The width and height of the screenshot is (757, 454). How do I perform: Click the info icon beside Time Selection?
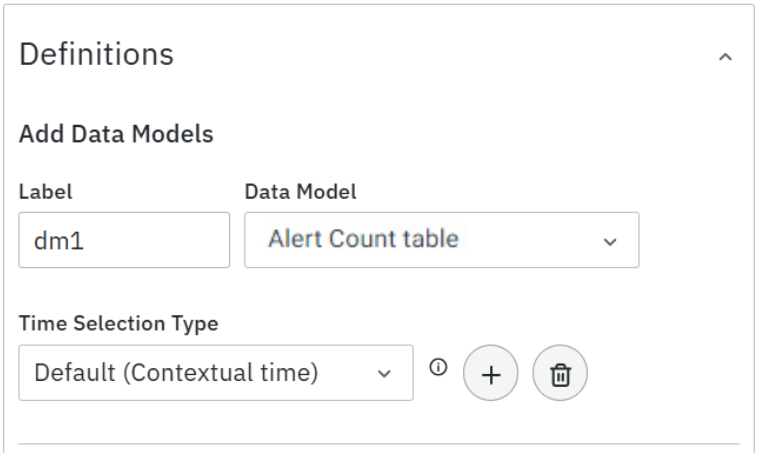point(436,367)
